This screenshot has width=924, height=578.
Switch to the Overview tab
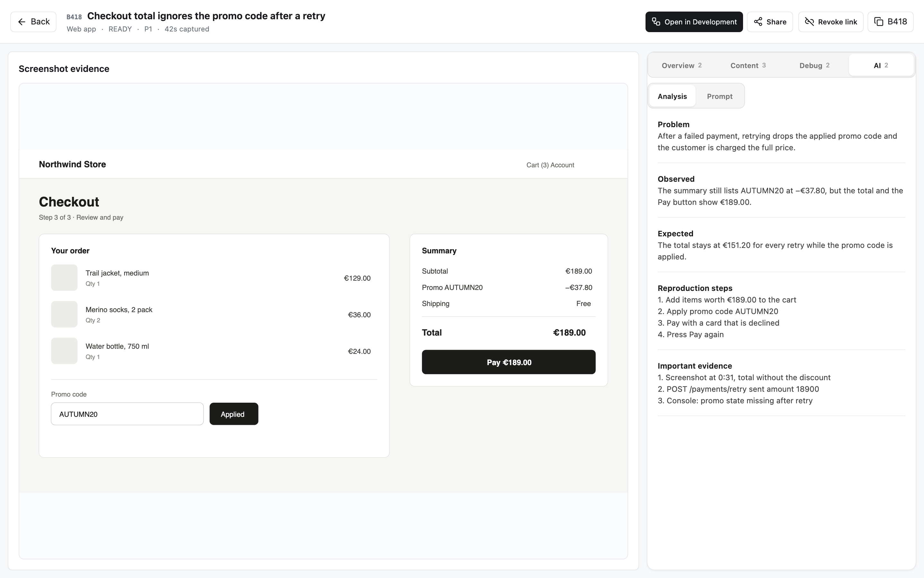click(681, 66)
